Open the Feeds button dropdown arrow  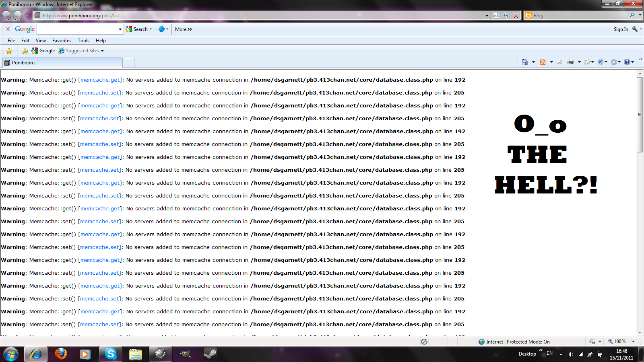[551, 62]
